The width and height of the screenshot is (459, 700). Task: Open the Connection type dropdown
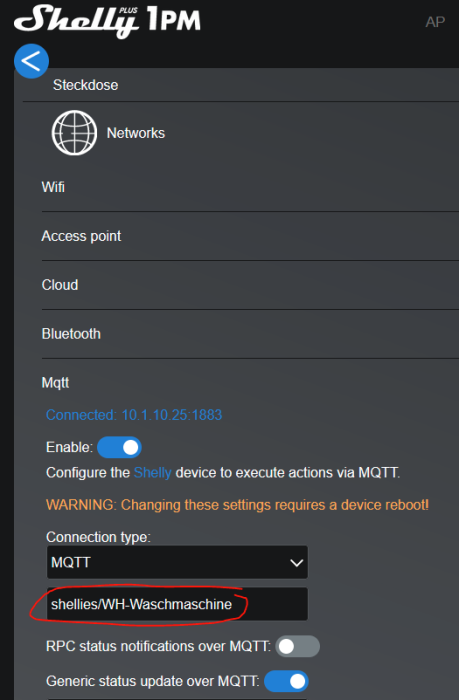177,562
